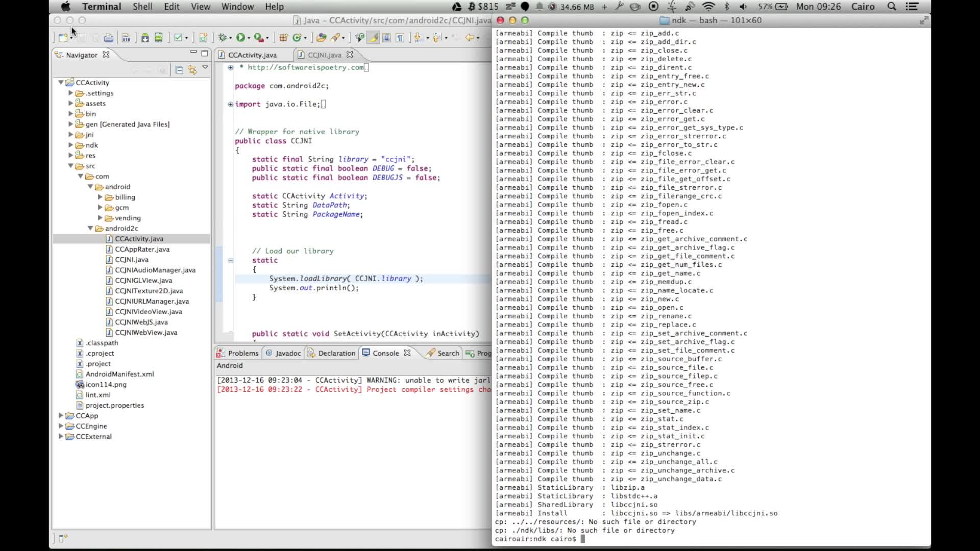Open Search using the flashlight toolbar icon

[x=335, y=37]
